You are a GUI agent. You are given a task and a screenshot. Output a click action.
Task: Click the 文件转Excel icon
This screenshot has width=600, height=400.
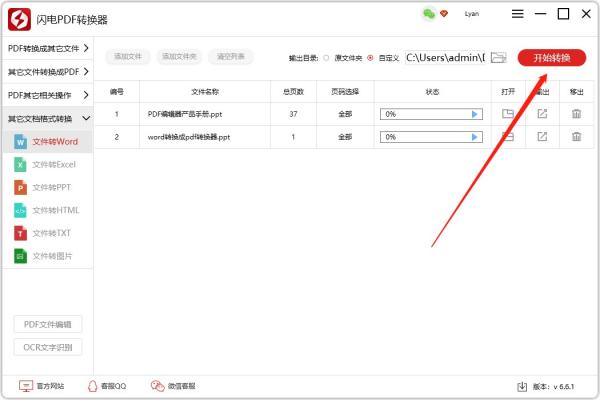[x=20, y=165]
